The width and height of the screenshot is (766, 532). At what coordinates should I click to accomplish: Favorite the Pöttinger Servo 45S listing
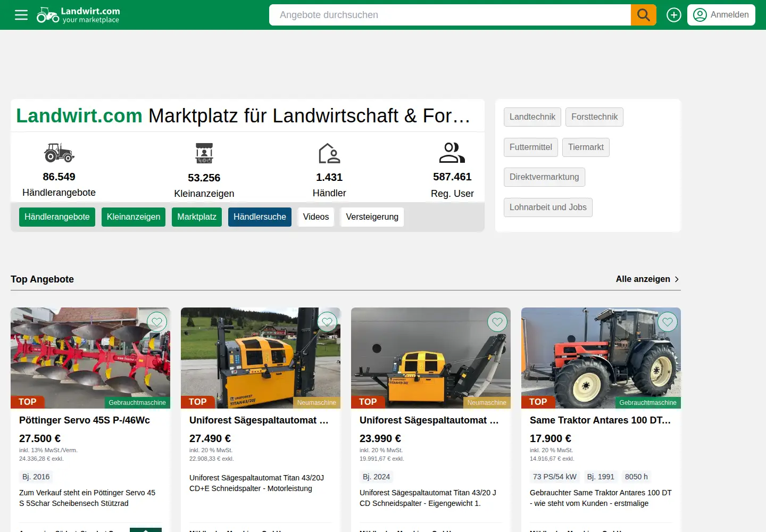pyautogui.click(x=157, y=322)
